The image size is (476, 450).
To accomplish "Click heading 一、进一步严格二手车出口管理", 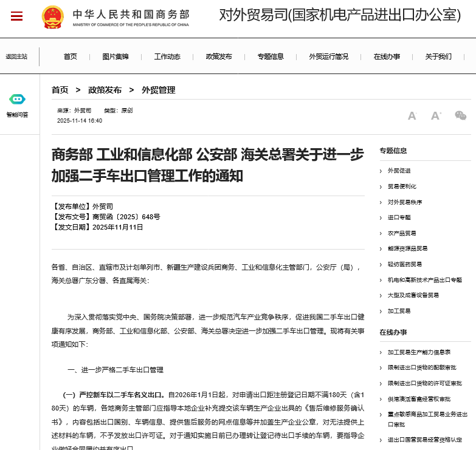I will pos(116,370).
